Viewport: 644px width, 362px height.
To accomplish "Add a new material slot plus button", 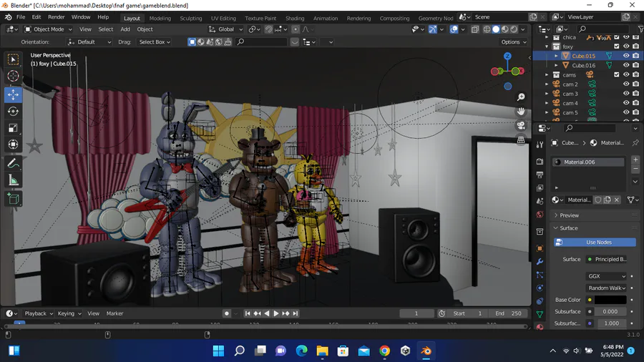I will [635, 160].
